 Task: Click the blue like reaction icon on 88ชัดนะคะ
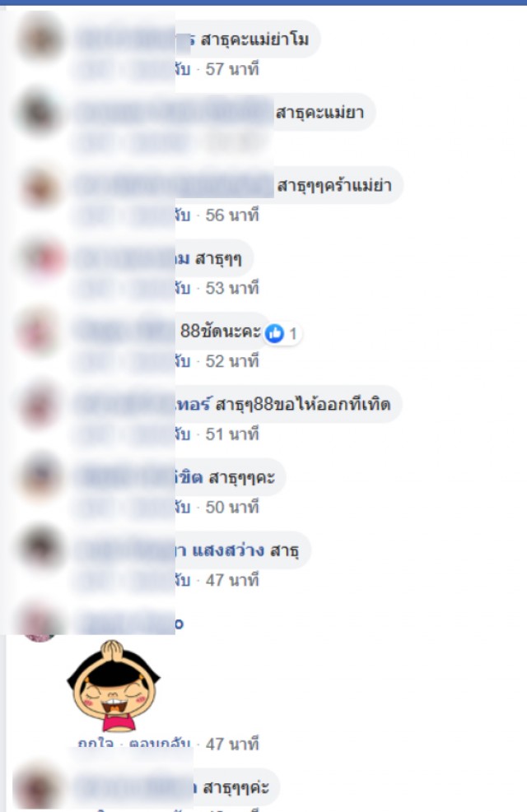[274, 333]
